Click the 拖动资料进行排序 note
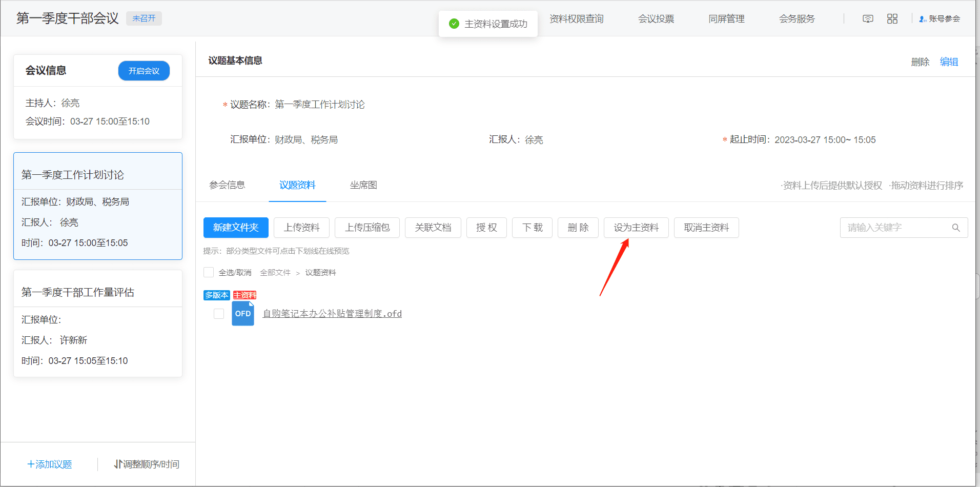 click(926, 186)
